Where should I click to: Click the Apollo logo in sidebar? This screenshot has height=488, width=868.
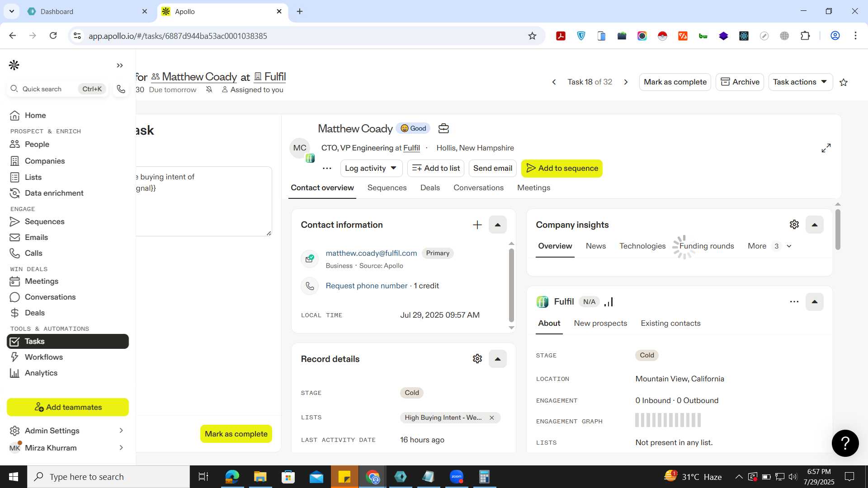[14, 65]
